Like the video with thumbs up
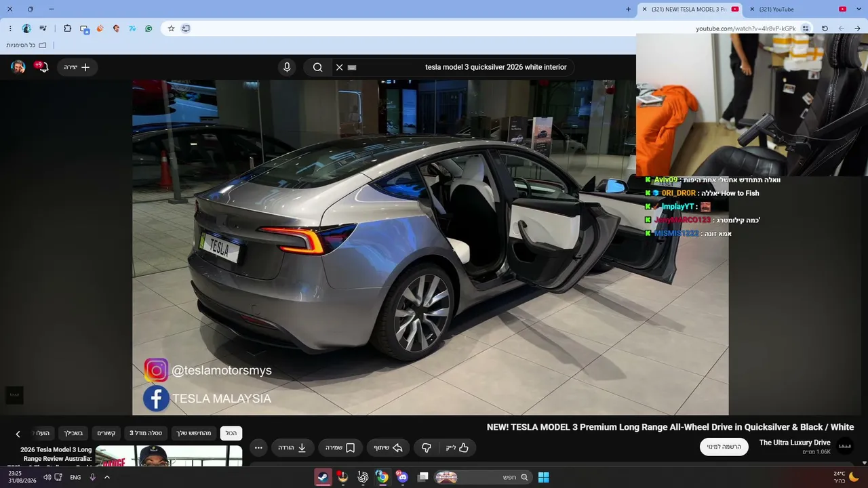868x488 pixels. [458, 447]
